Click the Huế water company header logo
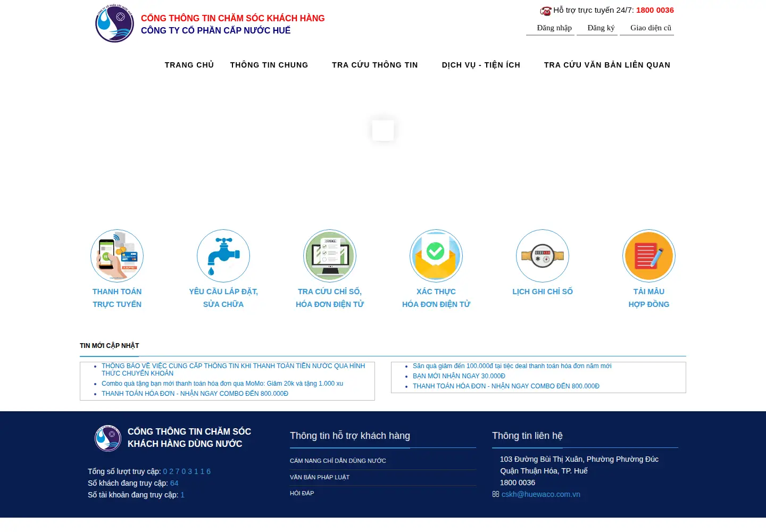This screenshot has height=532, width=766. (114, 24)
